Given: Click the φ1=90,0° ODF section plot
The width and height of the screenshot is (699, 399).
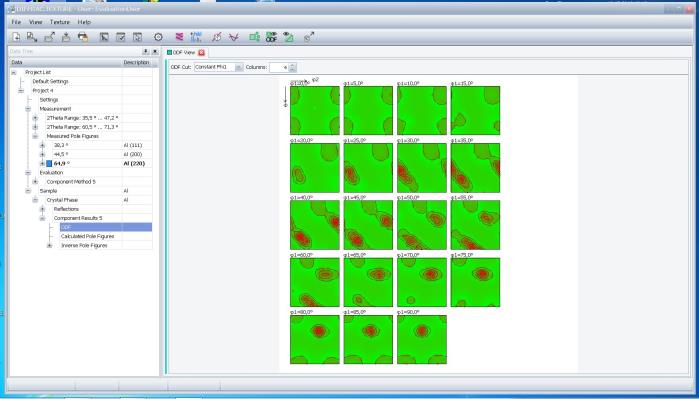Looking at the screenshot, I should [422, 340].
